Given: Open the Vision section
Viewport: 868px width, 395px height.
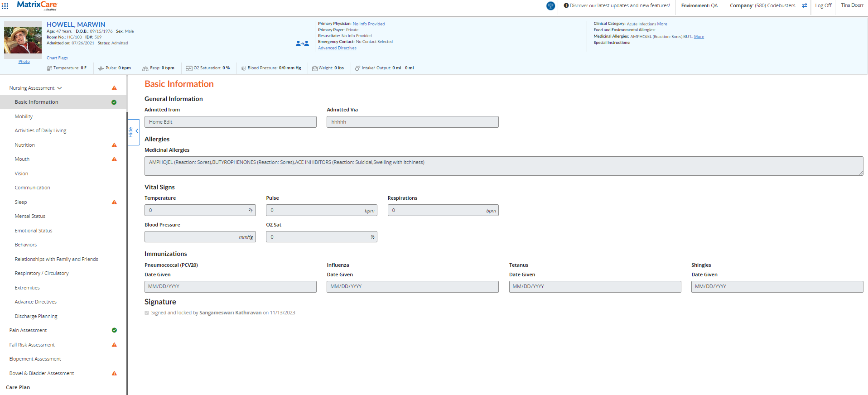Looking at the screenshot, I should tap(21, 173).
